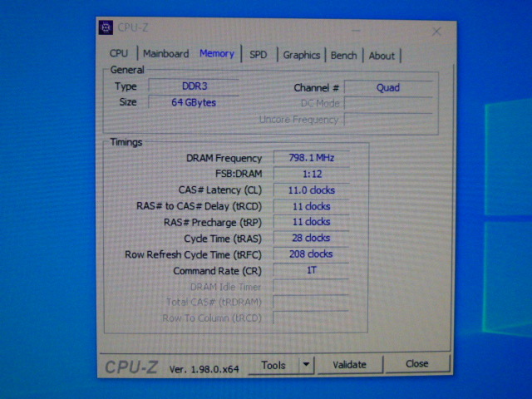The height and width of the screenshot is (399, 532).
Task: Open the Graphics tab
Action: pyautogui.click(x=301, y=55)
